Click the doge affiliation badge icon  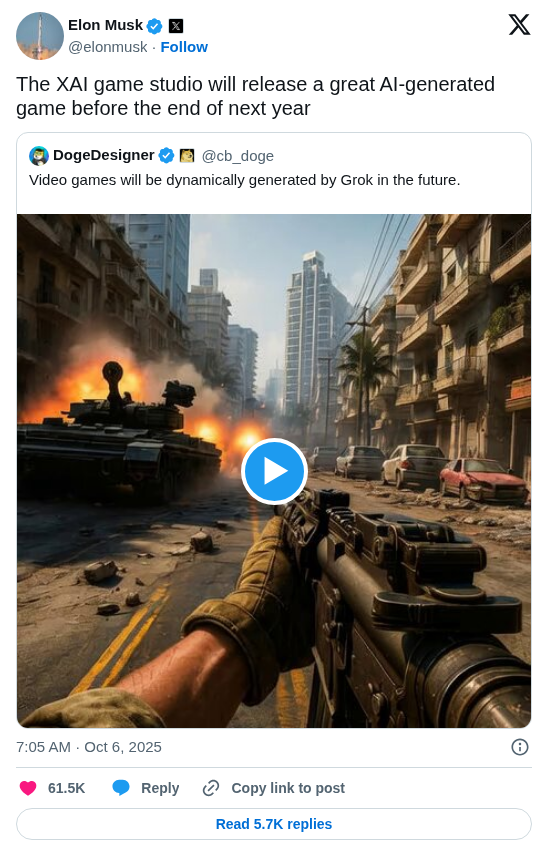(x=187, y=156)
